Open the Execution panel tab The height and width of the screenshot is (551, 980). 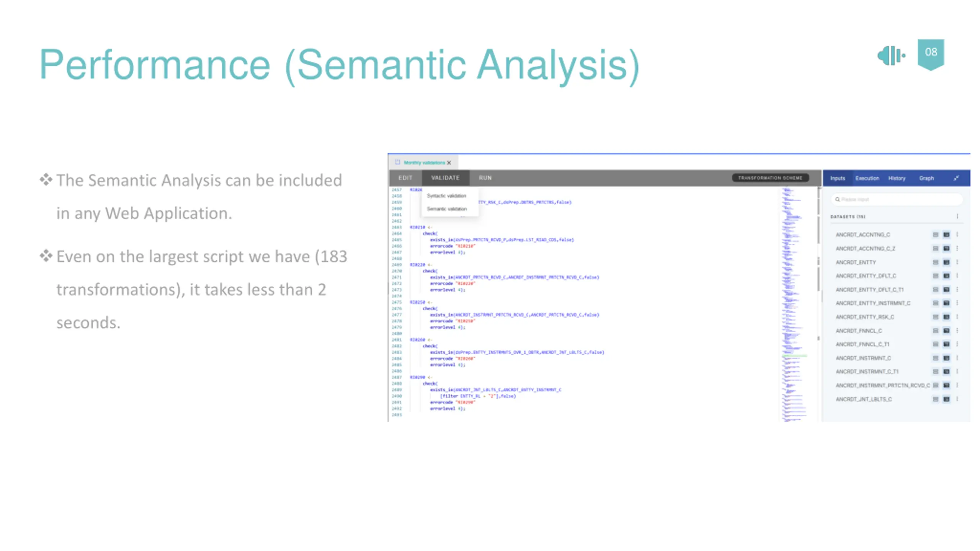point(867,178)
